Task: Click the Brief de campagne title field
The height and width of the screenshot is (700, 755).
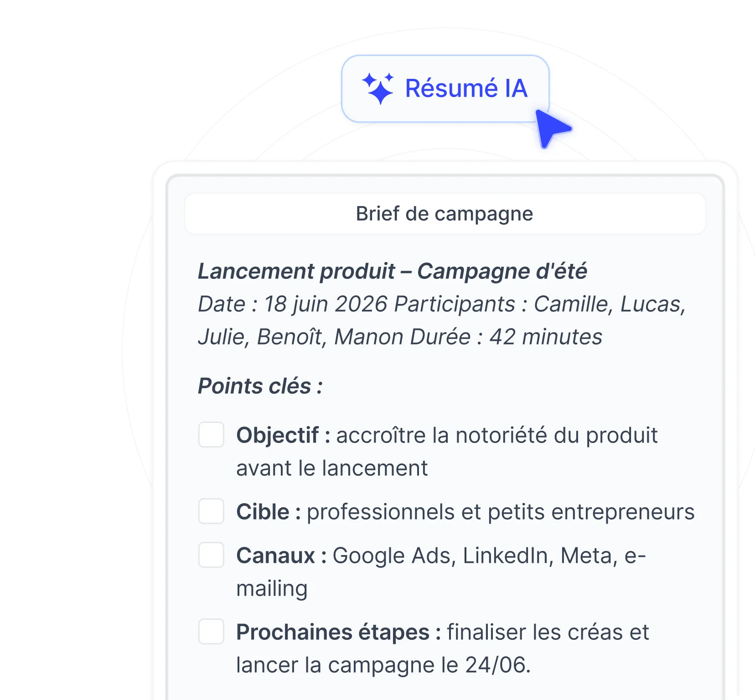Action: [445, 214]
